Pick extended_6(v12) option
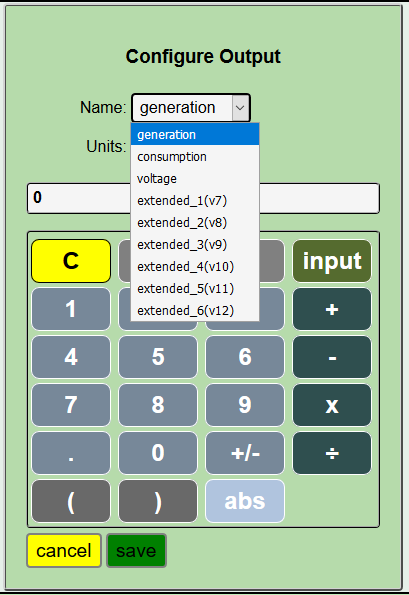Viewport: 409px width, 595px height. (x=195, y=311)
